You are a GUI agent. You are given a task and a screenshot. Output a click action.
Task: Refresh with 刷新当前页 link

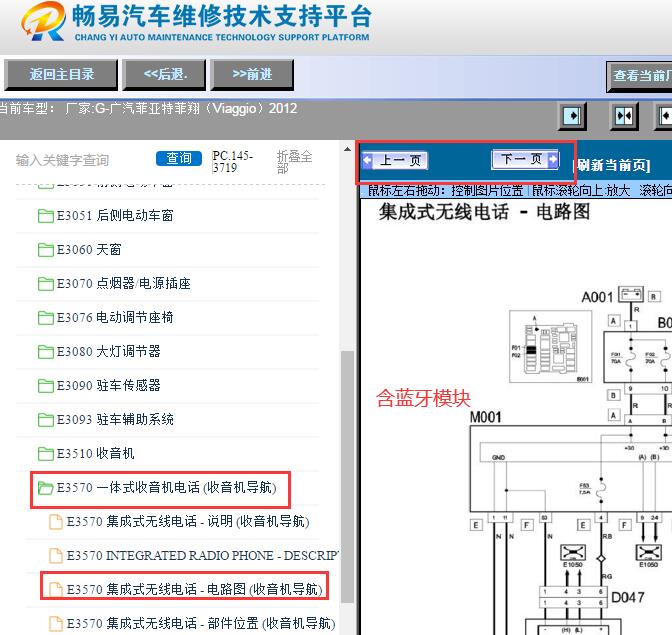612,165
